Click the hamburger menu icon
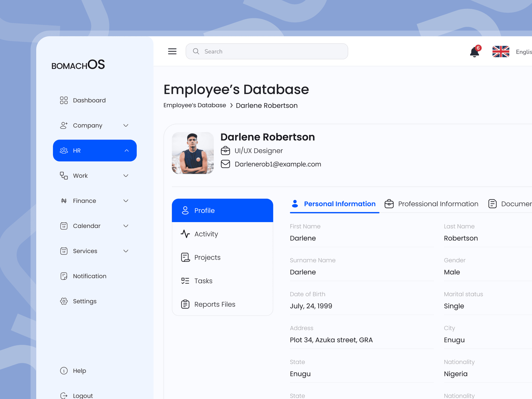 point(172,51)
